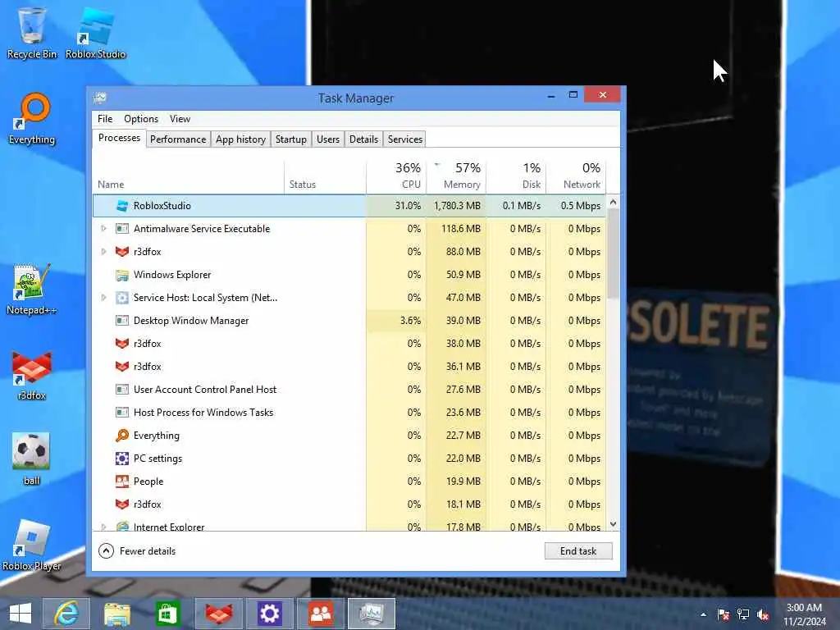
Task: Click the PC settings process icon
Action: (122, 459)
